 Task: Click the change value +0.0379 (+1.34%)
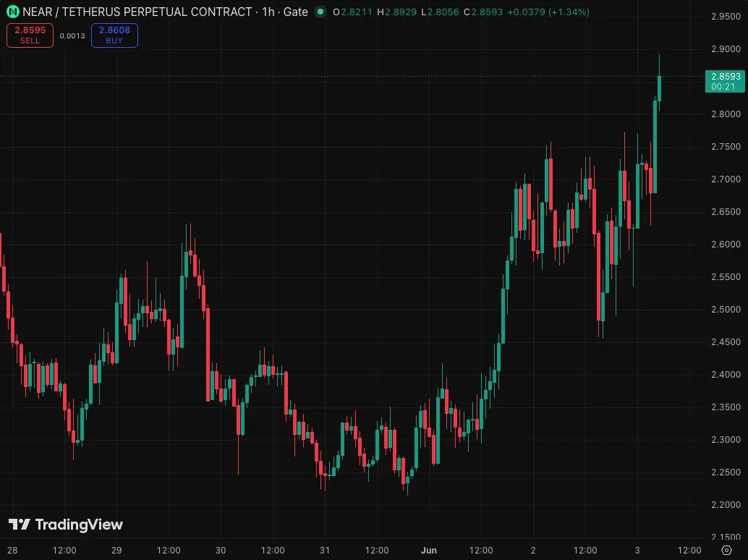pyautogui.click(x=548, y=12)
